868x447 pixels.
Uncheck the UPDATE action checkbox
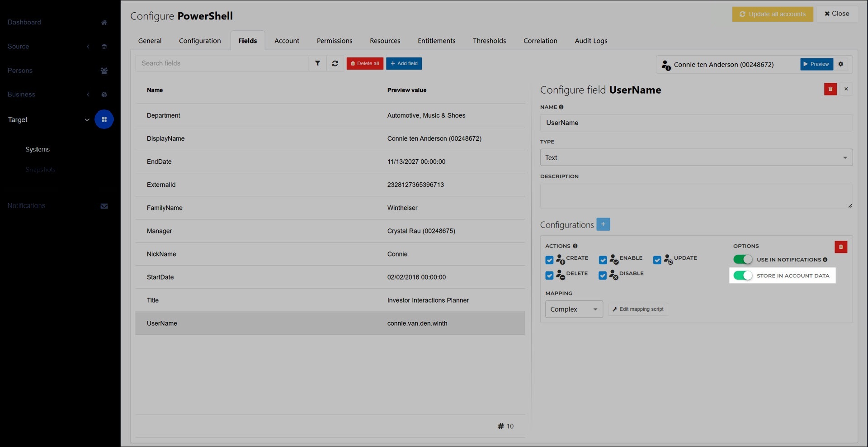[x=657, y=260]
